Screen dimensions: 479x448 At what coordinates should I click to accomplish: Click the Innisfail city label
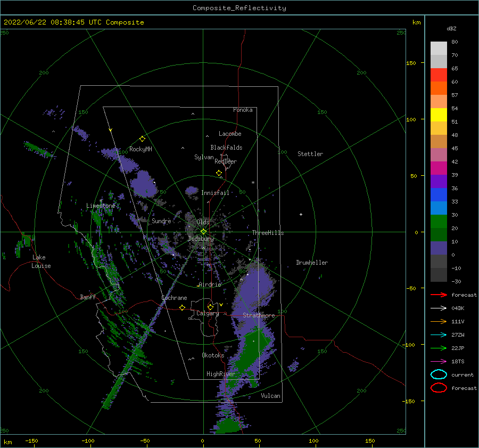tap(215, 193)
